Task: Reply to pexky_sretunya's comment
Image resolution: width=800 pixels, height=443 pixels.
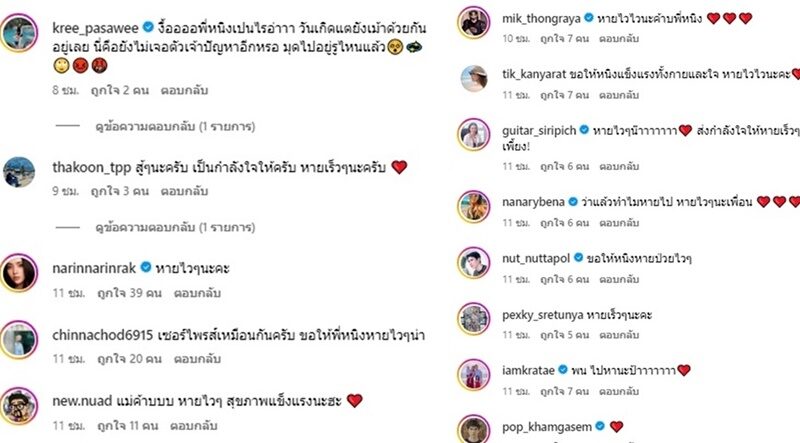Action: click(619, 335)
